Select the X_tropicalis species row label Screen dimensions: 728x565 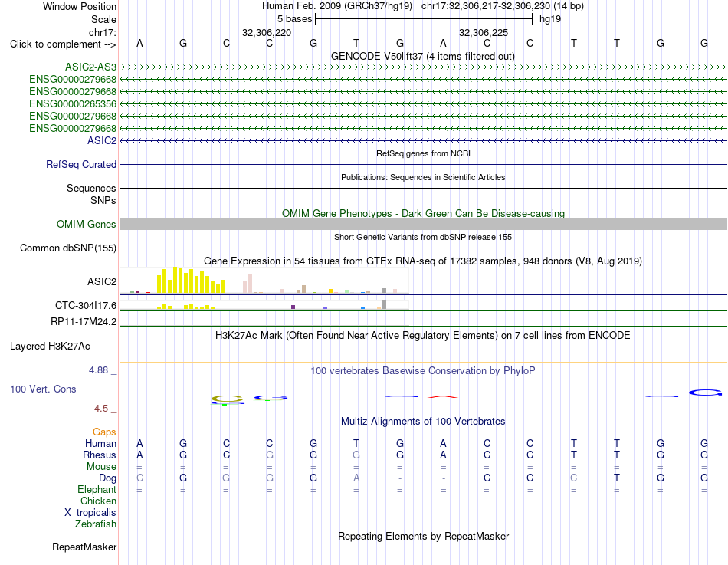[90, 513]
